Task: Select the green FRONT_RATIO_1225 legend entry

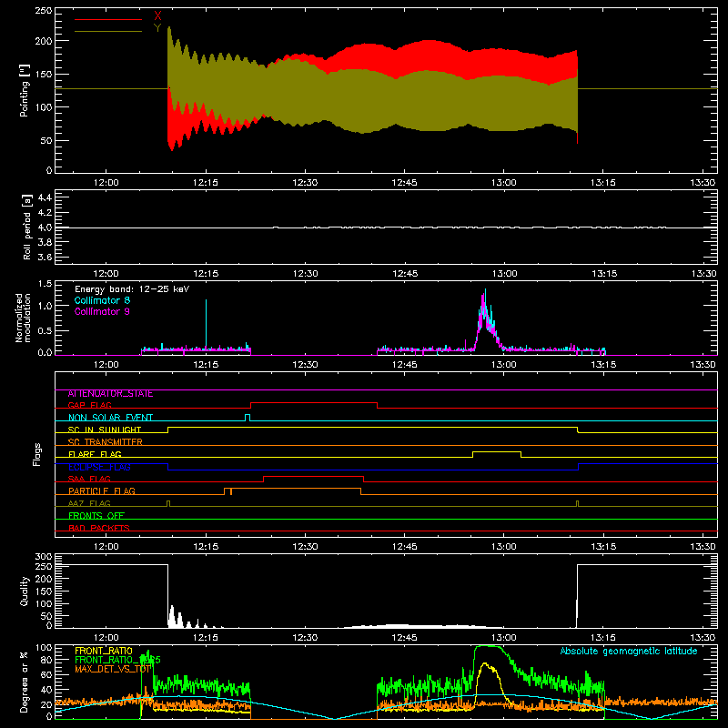Action: click(118, 660)
